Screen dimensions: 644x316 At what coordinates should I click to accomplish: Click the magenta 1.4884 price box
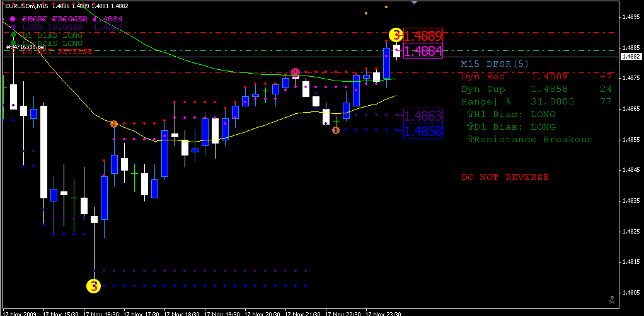coord(423,51)
